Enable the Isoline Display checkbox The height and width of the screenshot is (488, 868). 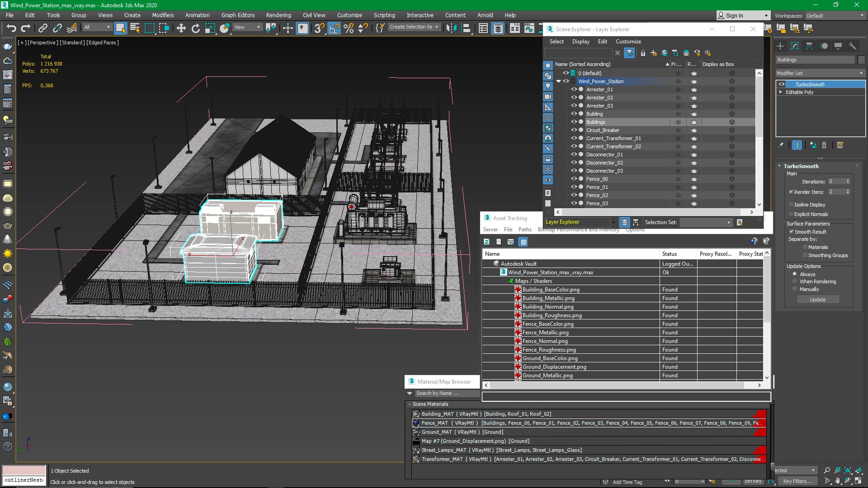coord(791,205)
